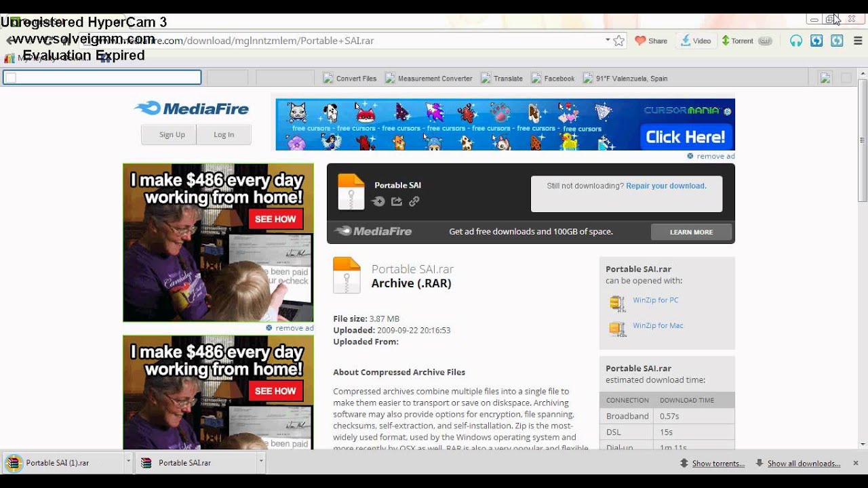Click SEE HOW in the lower ad

pyautogui.click(x=275, y=391)
